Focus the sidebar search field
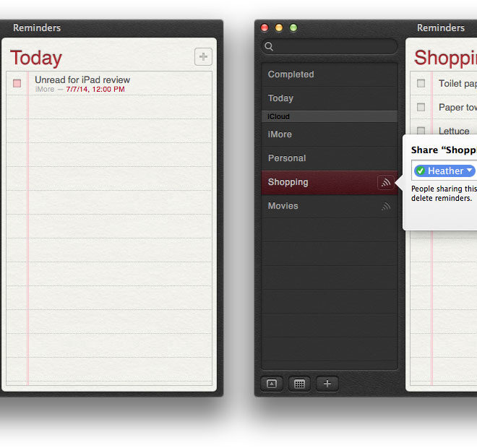This screenshot has height=448, width=477. 330,46
